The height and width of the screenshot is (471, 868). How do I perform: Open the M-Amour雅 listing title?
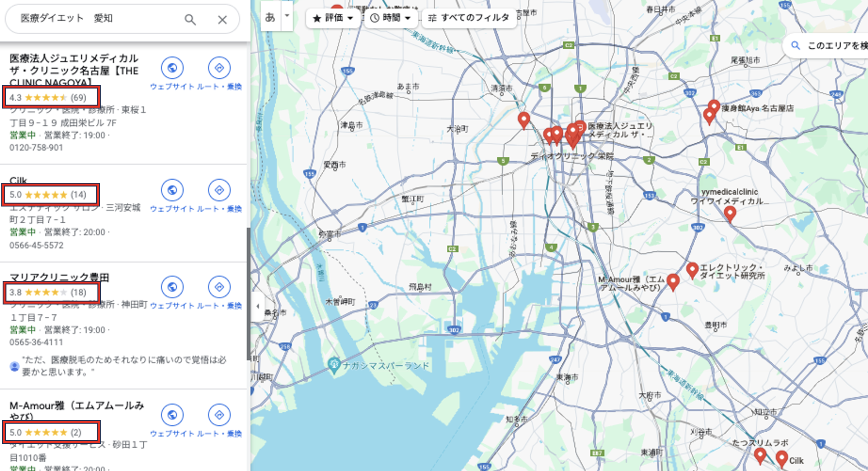(77, 411)
